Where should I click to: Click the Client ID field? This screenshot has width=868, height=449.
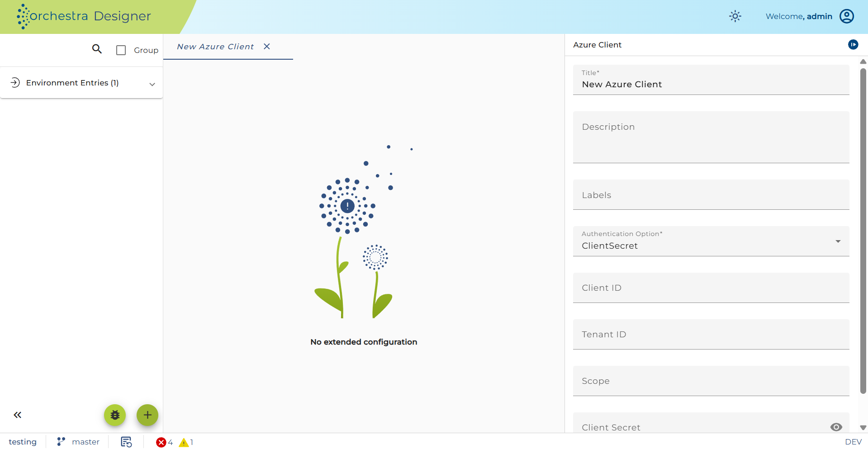click(x=711, y=288)
